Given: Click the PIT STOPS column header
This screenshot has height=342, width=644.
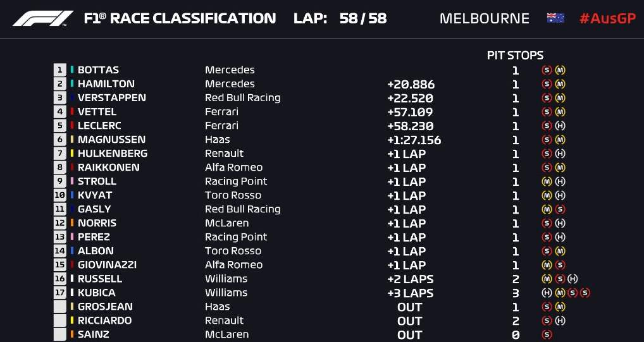Looking at the screenshot, I should click(515, 56).
